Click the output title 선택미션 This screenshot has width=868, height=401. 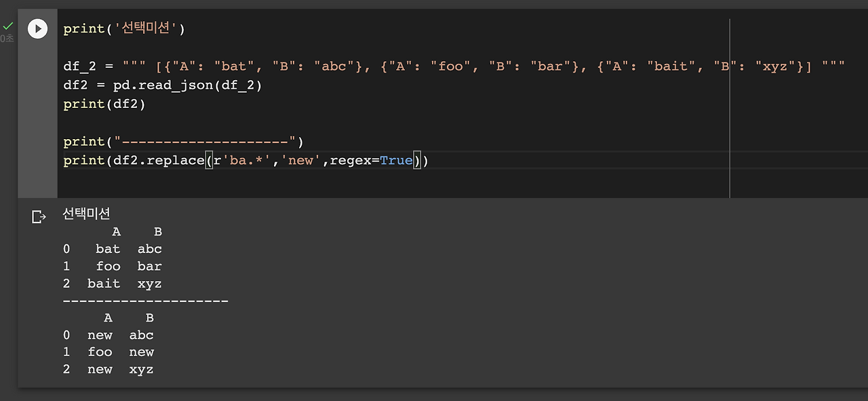tap(86, 213)
